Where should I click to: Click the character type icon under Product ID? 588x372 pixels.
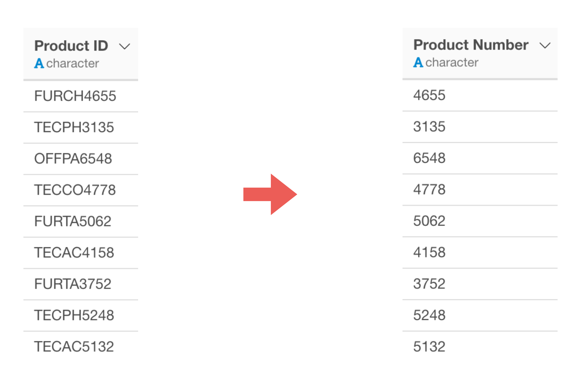point(39,63)
